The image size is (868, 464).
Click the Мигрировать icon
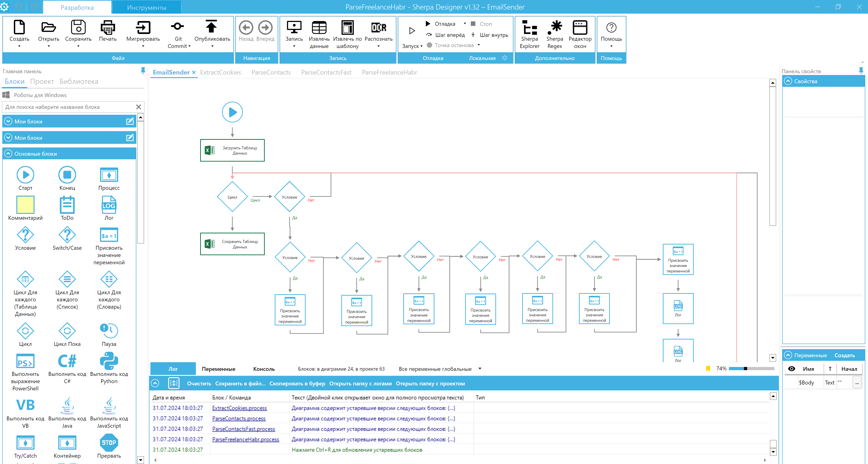pos(143,28)
